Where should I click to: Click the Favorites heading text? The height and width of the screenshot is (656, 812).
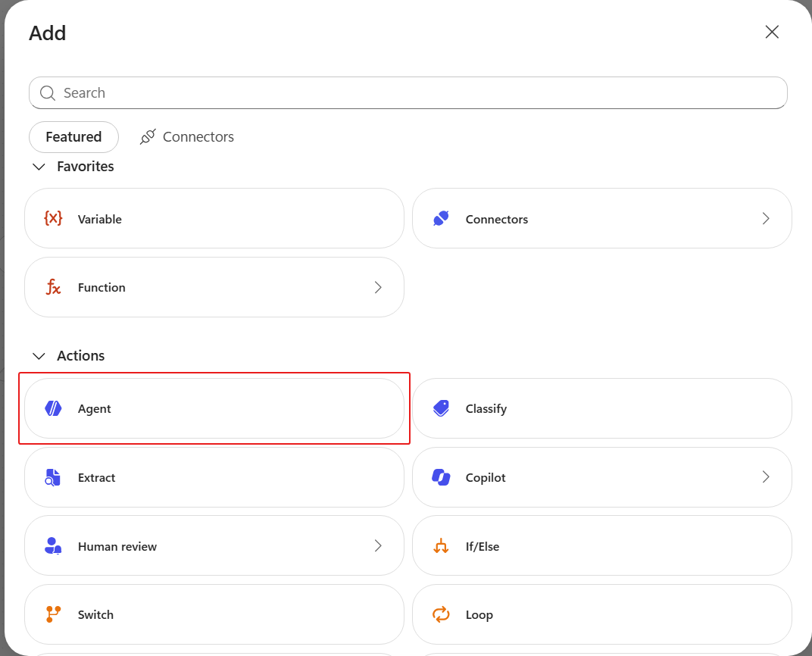86,167
